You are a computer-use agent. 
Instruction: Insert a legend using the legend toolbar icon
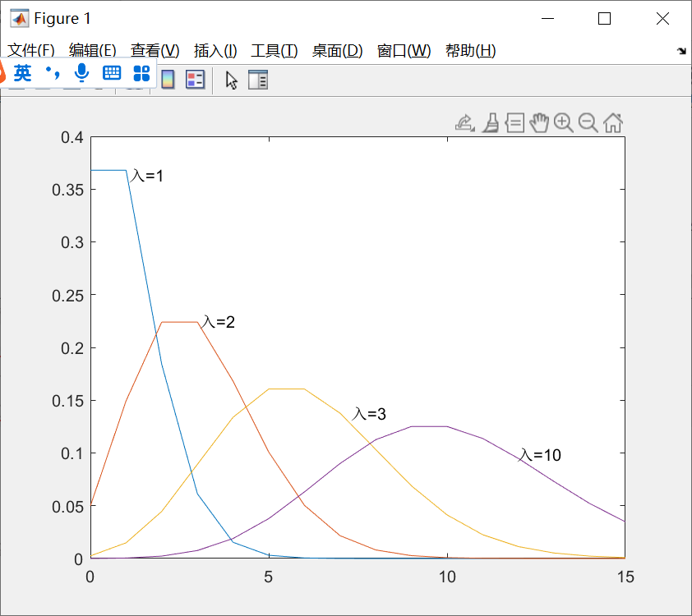pyautogui.click(x=196, y=79)
